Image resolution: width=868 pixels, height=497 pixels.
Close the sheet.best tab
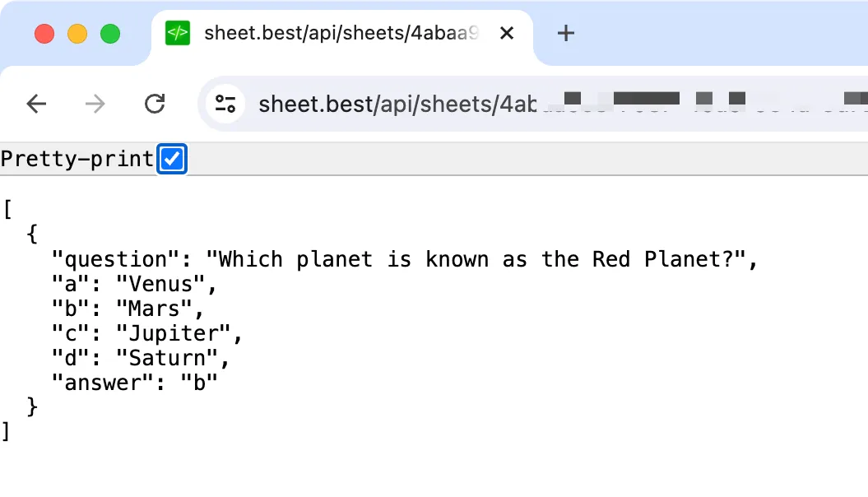507,34
